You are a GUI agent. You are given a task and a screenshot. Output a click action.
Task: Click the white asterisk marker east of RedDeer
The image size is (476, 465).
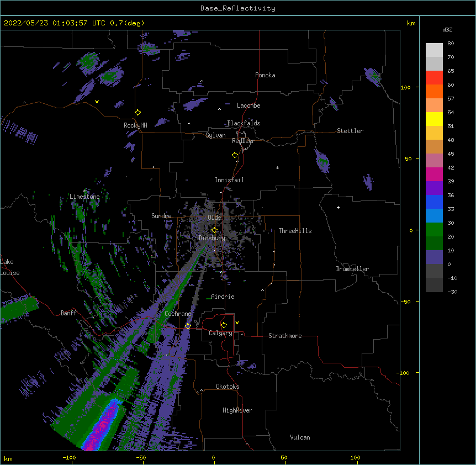pos(277,167)
